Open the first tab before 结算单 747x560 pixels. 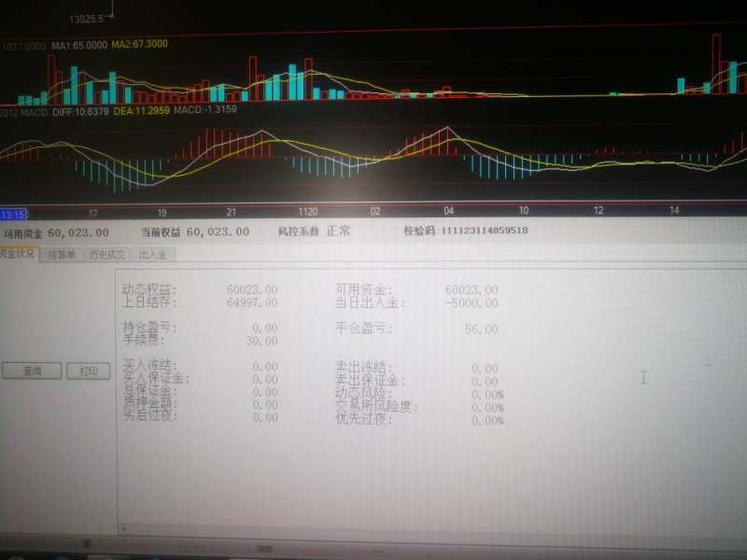tap(18, 253)
